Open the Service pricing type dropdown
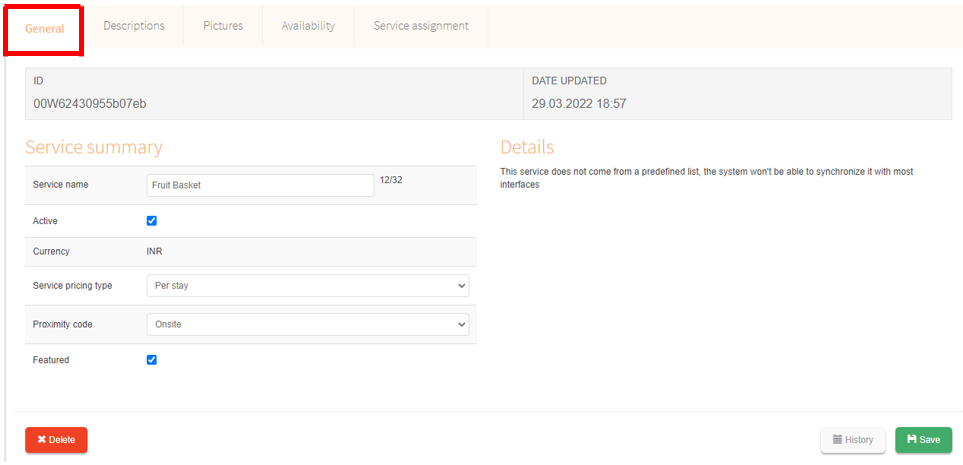 pyautogui.click(x=307, y=286)
